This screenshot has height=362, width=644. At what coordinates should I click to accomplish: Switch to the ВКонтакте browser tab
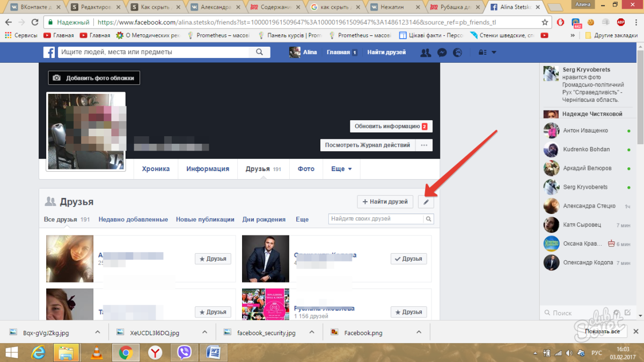[34, 8]
